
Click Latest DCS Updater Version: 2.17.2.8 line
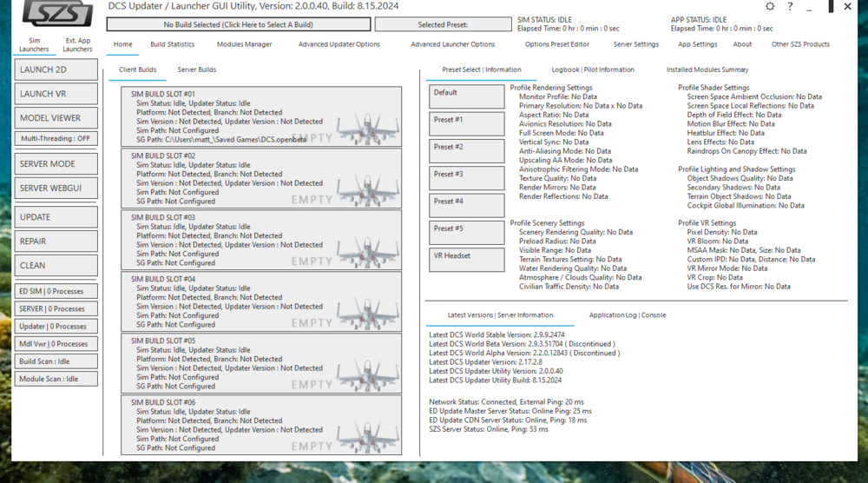(x=485, y=362)
